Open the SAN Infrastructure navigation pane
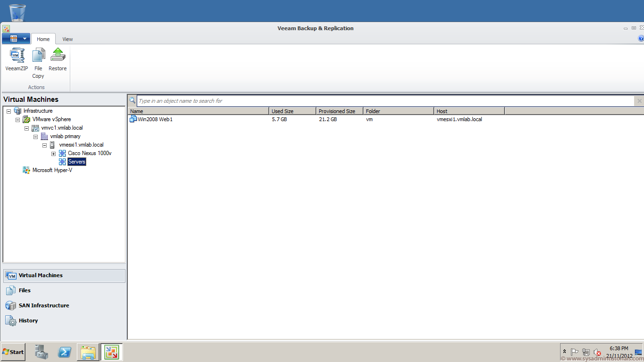Screen dimensions: 644x362 [x=65, y=306]
